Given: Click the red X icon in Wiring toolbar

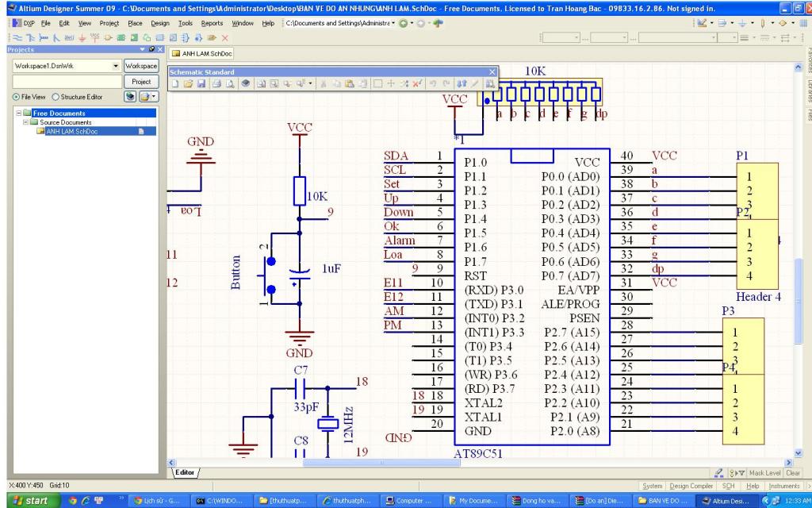Looking at the screenshot, I should 224,38.
